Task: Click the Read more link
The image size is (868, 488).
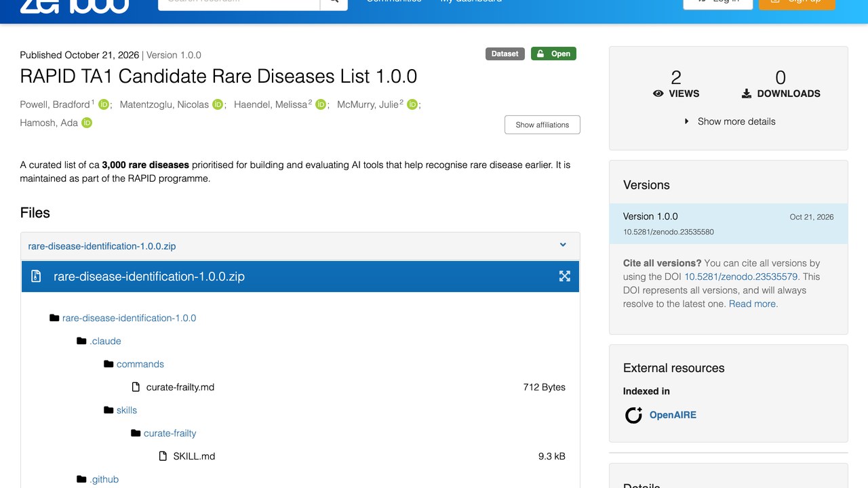Action: tap(753, 304)
